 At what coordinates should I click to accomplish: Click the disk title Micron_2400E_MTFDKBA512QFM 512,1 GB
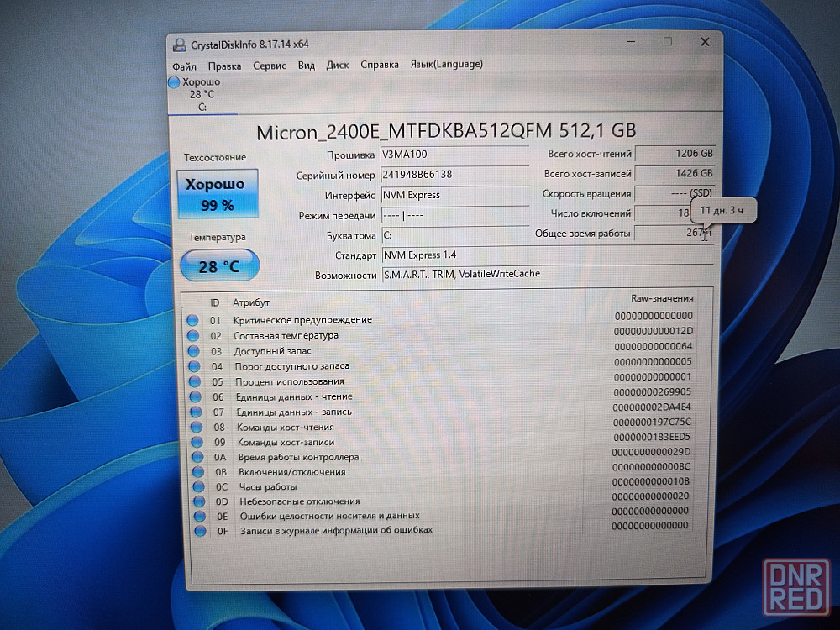point(446,131)
